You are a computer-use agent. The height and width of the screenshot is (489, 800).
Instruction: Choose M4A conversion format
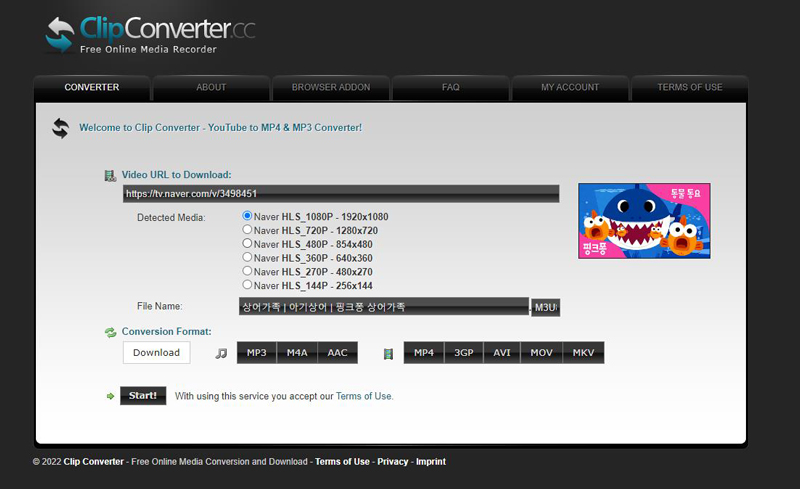[x=297, y=353]
